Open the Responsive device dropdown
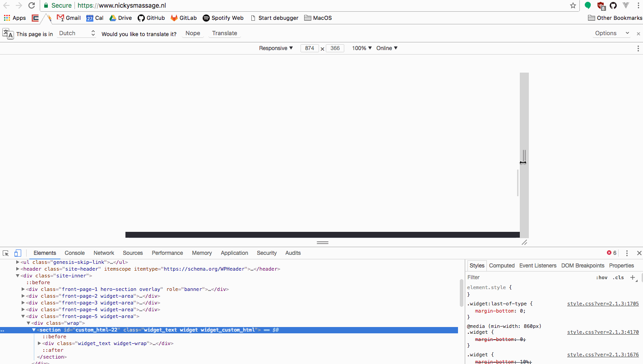643x364 pixels. point(276,48)
